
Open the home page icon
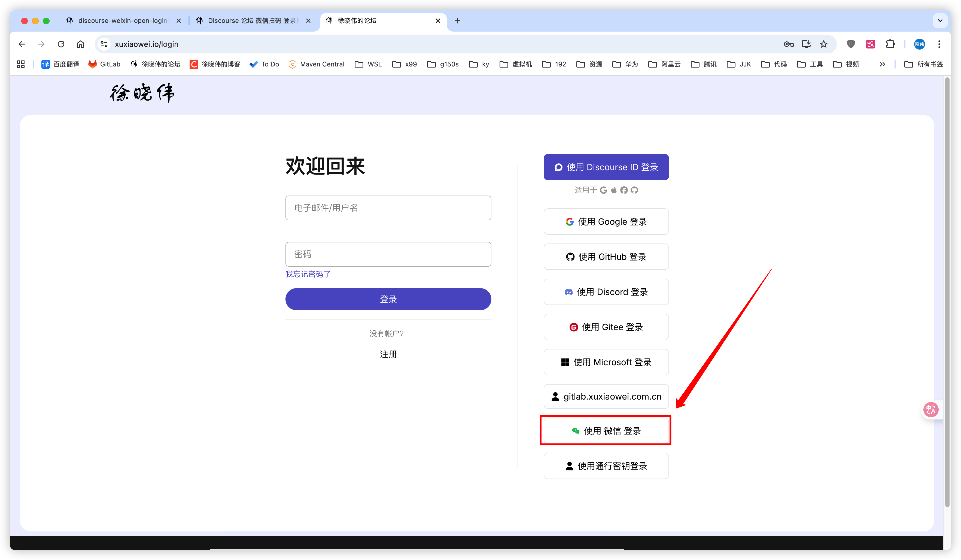[80, 44]
